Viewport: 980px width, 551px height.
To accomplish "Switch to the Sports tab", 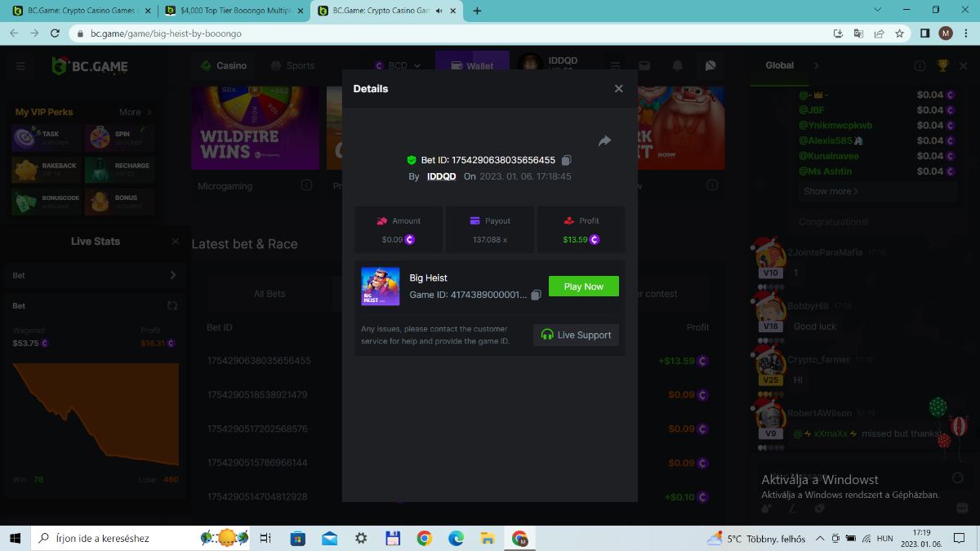I will point(292,66).
